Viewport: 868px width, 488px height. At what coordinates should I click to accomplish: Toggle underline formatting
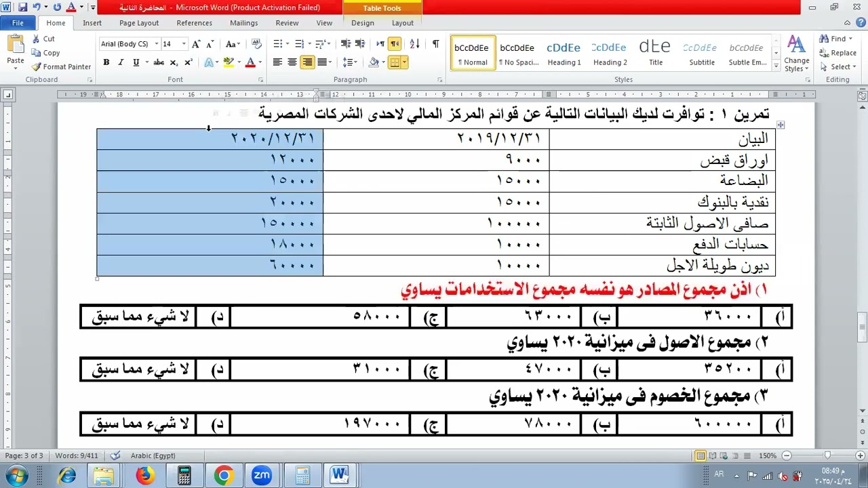136,62
